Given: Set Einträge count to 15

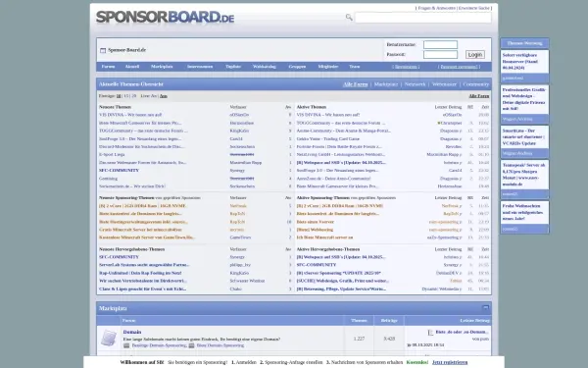Looking at the screenshot, I should [126, 96].
